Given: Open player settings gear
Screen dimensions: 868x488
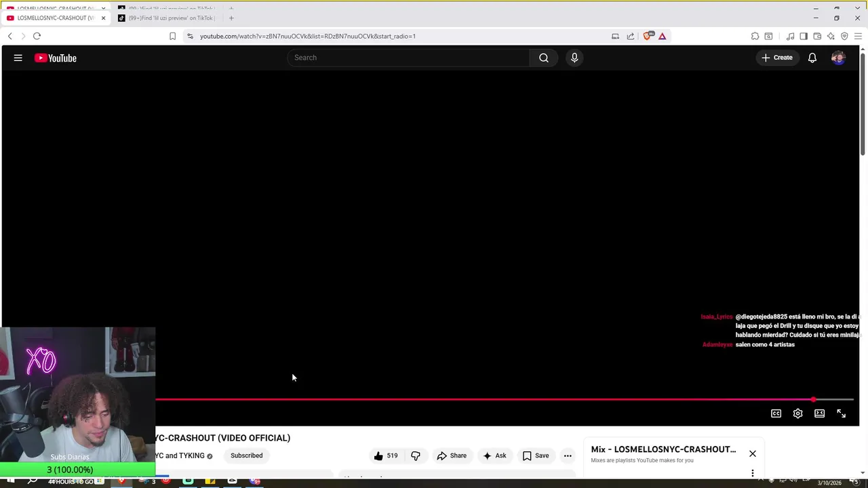Looking at the screenshot, I should coord(797,413).
